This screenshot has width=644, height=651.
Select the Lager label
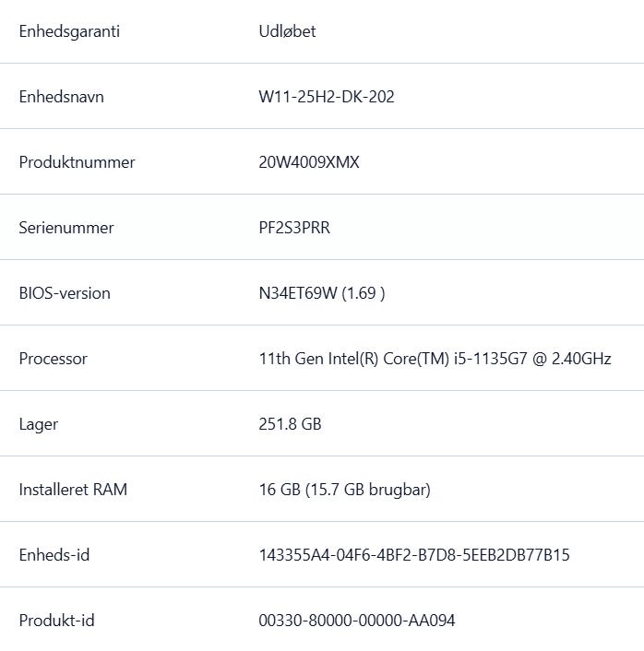[39, 425]
